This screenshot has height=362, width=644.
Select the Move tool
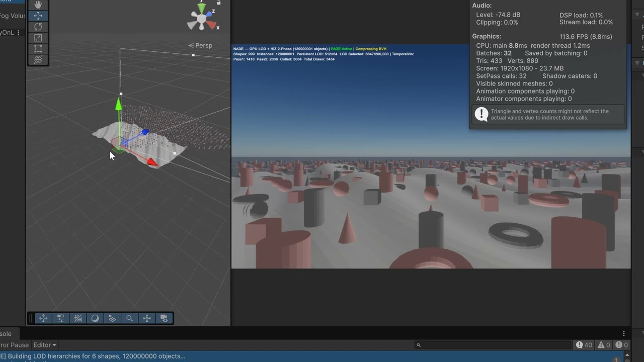[x=38, y=16]
